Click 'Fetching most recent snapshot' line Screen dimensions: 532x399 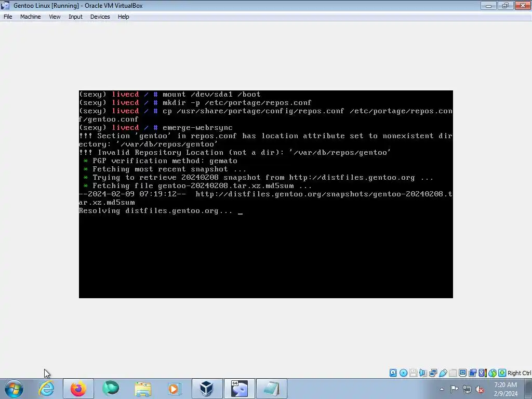(169, 169)
